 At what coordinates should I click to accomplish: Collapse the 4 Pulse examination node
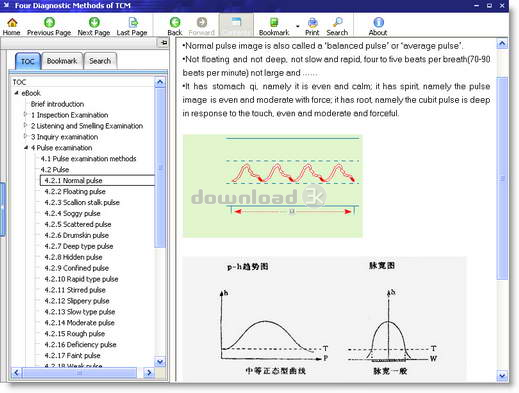click(26, 148)
